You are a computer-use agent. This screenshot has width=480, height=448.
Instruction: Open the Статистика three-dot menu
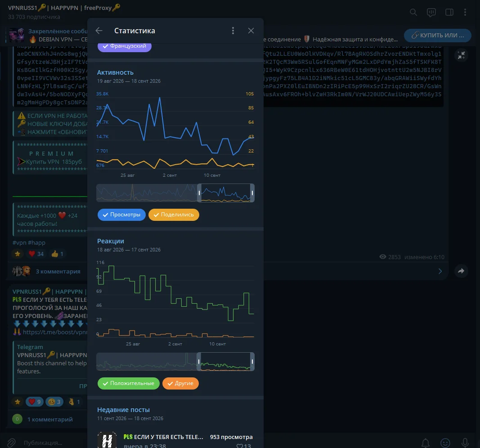[x=233, y=31]
